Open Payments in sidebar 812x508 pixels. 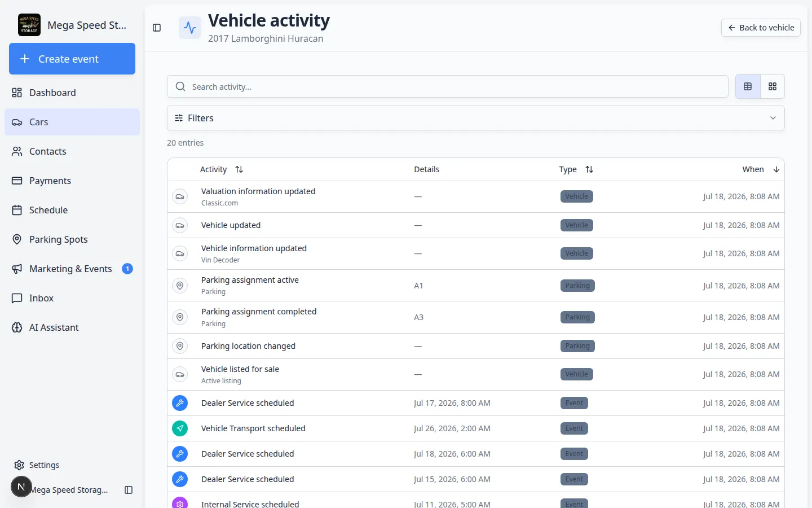[x=72, y=181]
